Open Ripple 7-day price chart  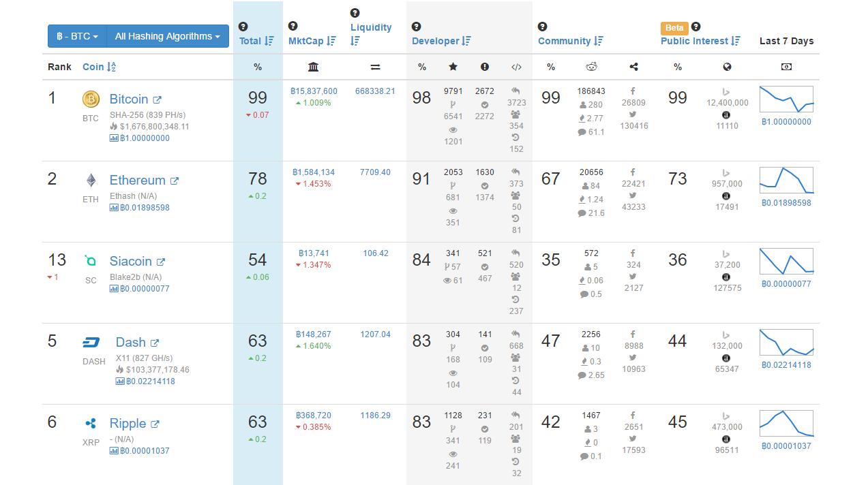tap(786, 424)
